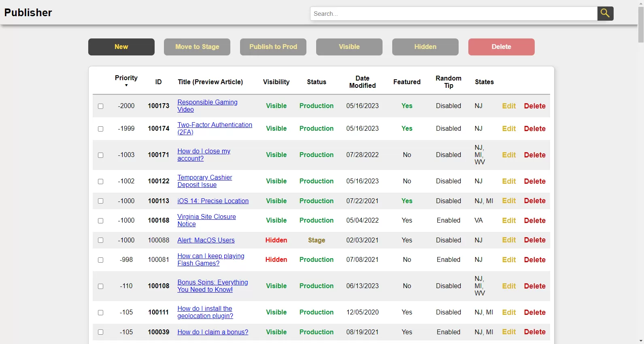Image resolution: width=644 pixels, height=344 pixels.
Task: Open How do I install the geolocation plugin
Action: pyautogui.click(x=205, y=312)
